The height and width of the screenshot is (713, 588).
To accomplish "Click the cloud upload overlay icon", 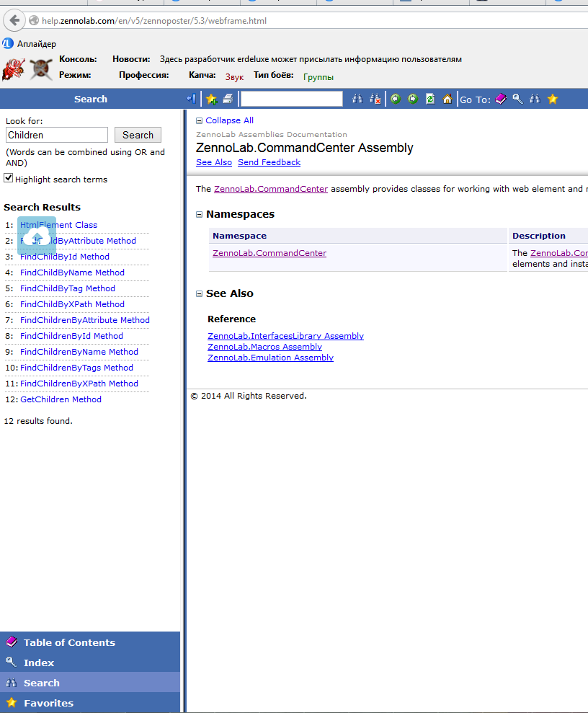I will [37, 236].
